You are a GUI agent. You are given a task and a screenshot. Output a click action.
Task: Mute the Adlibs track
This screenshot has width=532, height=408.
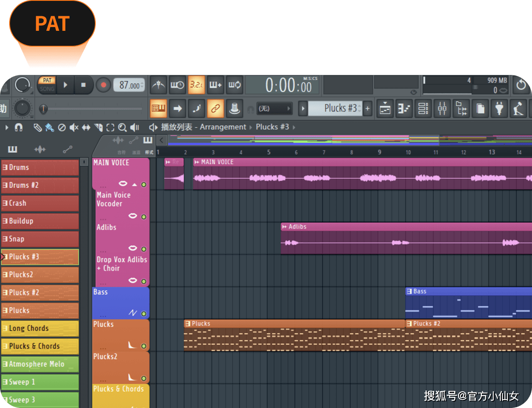tap(144, 249)
